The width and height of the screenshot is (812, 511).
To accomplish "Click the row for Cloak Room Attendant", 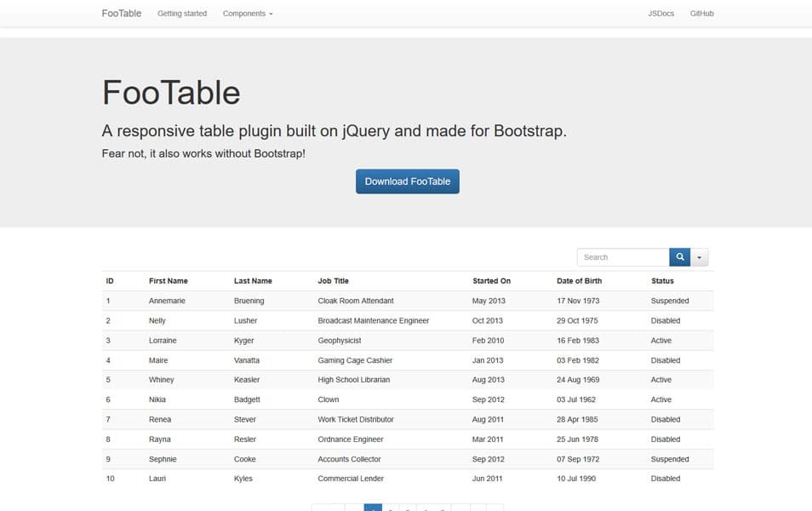I will pos(357,301).
